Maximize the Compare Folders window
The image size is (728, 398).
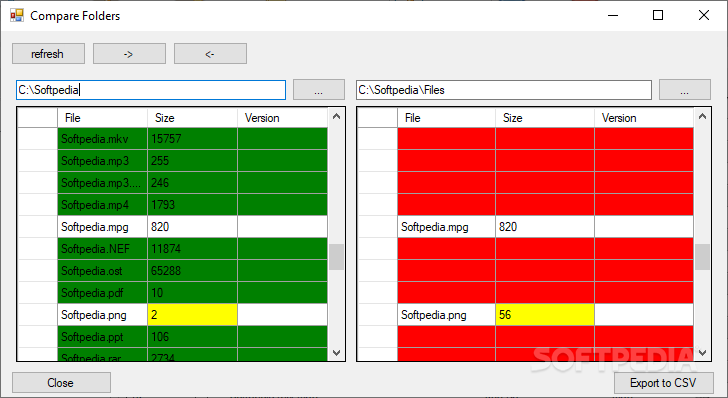tap(658, 15)
